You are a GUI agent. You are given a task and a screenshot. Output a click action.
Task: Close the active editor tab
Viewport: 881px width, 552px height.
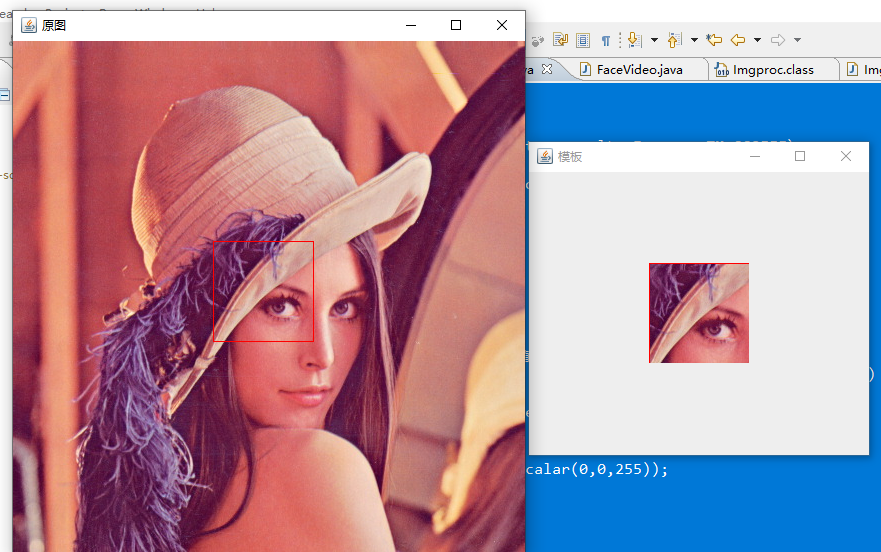tap(547, 69)
